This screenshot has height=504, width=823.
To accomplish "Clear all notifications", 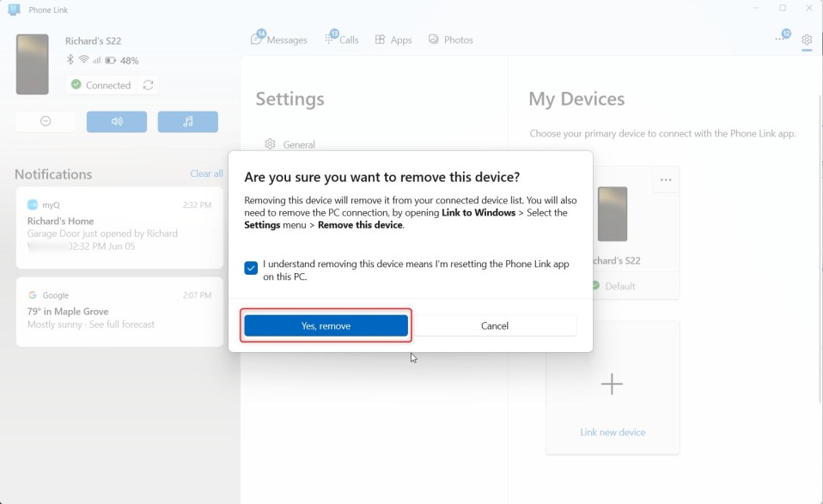I will [x=206, y=173].
